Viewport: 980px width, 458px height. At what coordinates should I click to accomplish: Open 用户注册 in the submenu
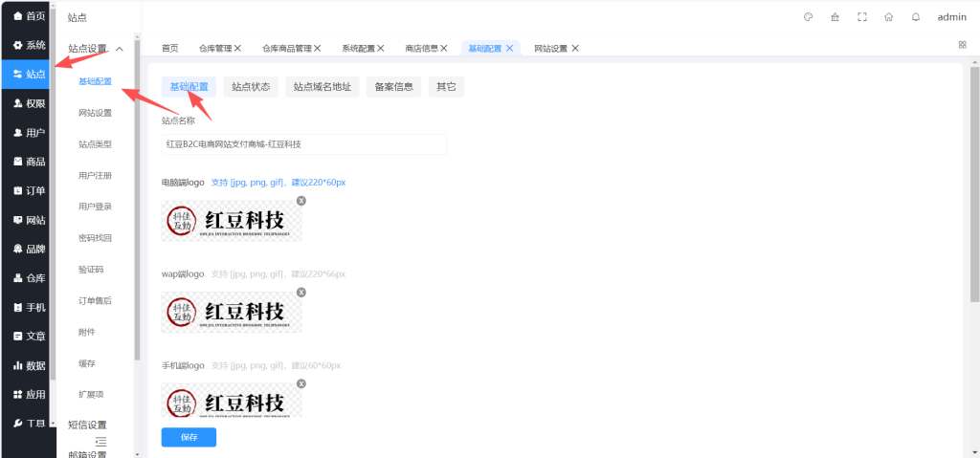pos(95,176)
